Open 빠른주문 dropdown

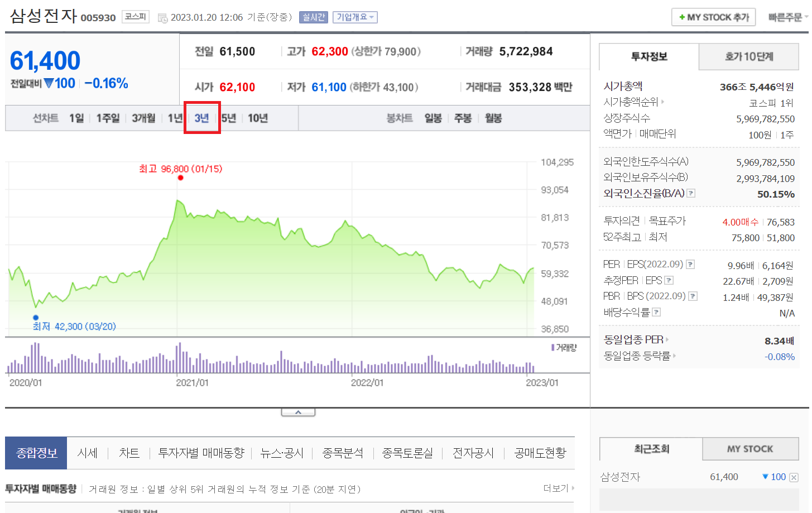[x=787, y=17]
